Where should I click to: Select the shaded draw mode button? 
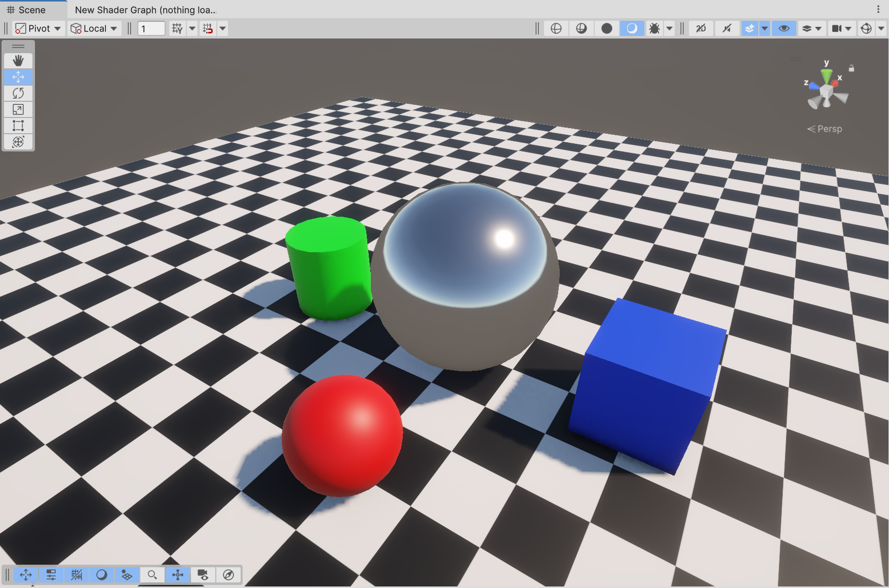632,28
